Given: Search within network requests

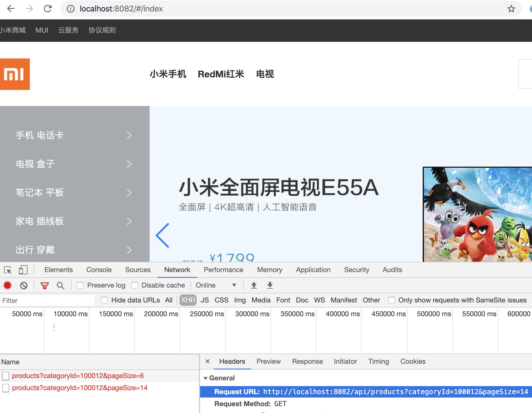Looking at the screenshot, I should pyautogui.click(x=60, y=285).
